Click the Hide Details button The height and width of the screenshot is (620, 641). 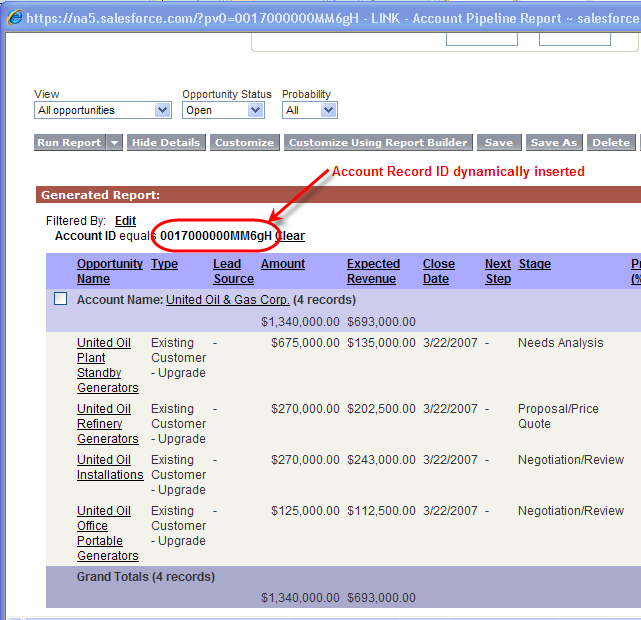(166, 143)
